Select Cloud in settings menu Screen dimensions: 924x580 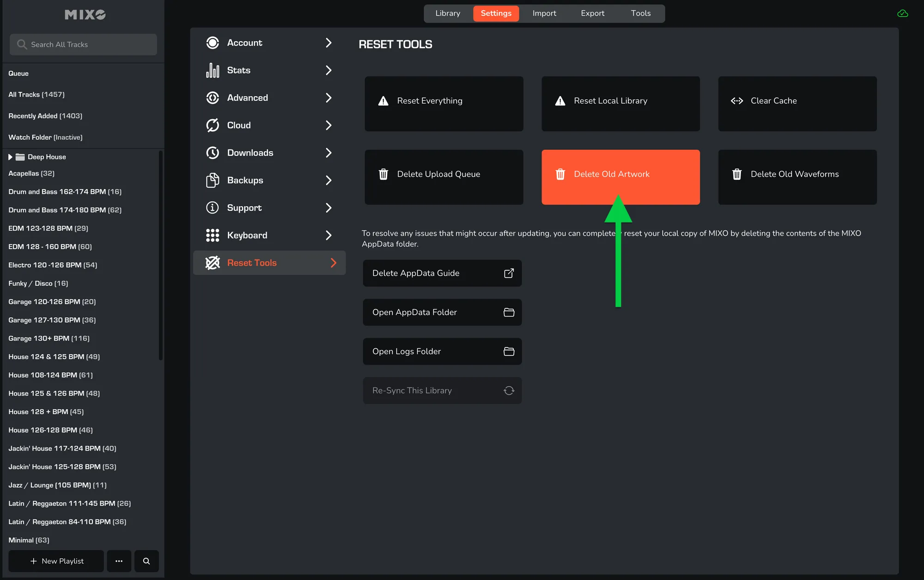tap(239, 125)
